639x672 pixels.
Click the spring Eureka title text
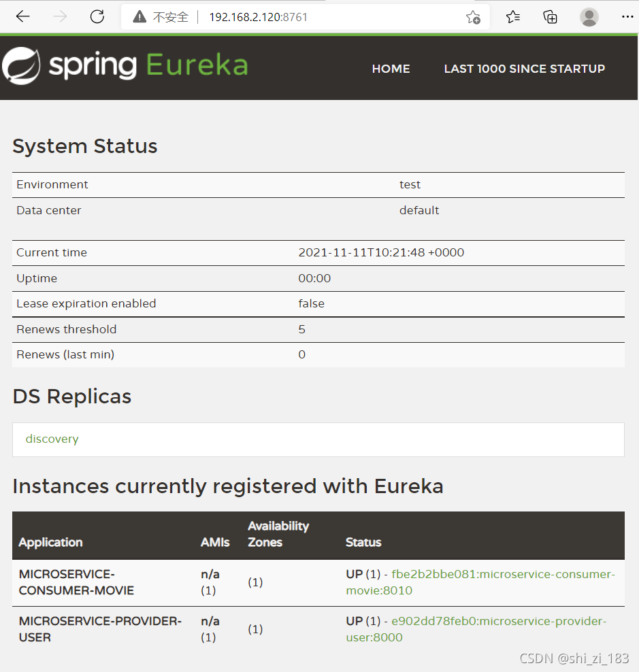[148, 65]
